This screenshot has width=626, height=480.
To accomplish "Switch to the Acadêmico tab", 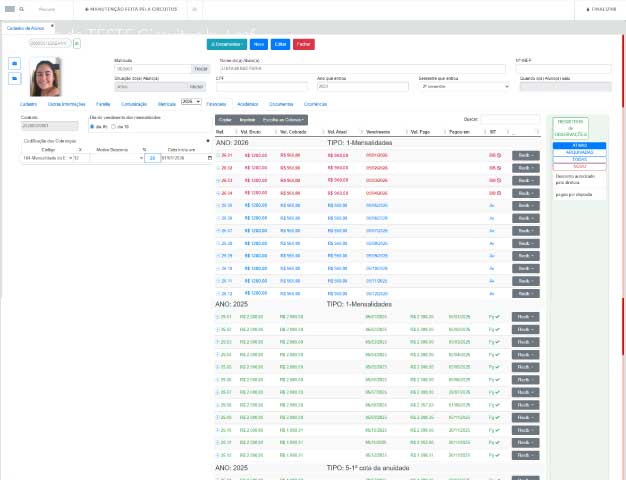I will [248, 104].
